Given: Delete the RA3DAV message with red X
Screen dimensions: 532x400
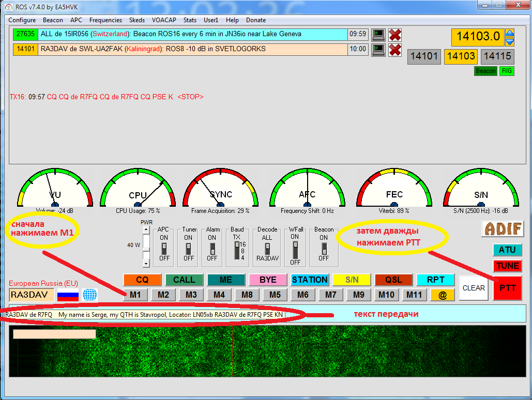Looking at the screenshot, I should [x=395, y=50].
